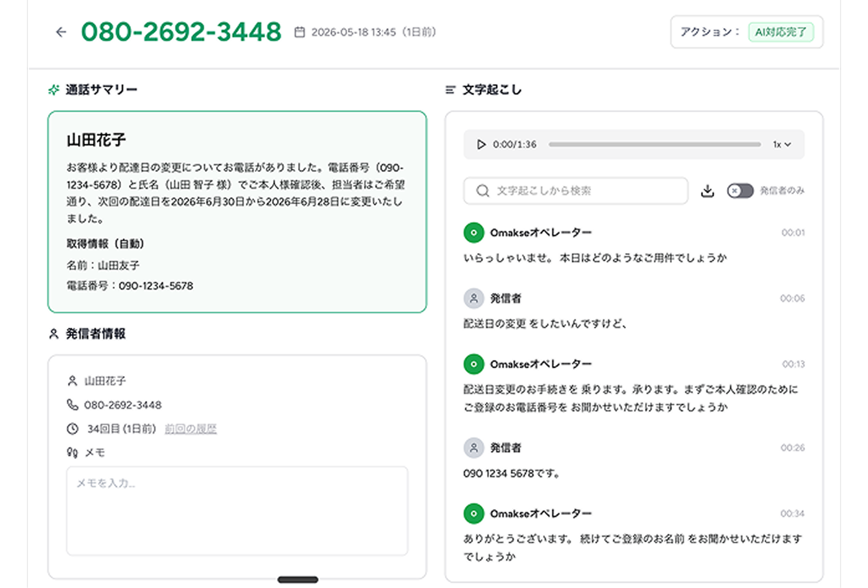Download the transcript with the download icon

[x=708, y=191]
